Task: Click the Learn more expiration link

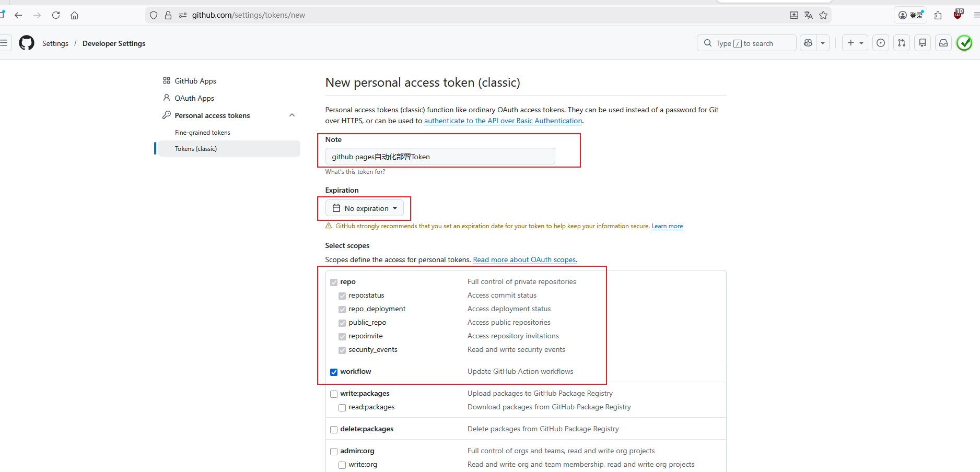Action: 667,227
